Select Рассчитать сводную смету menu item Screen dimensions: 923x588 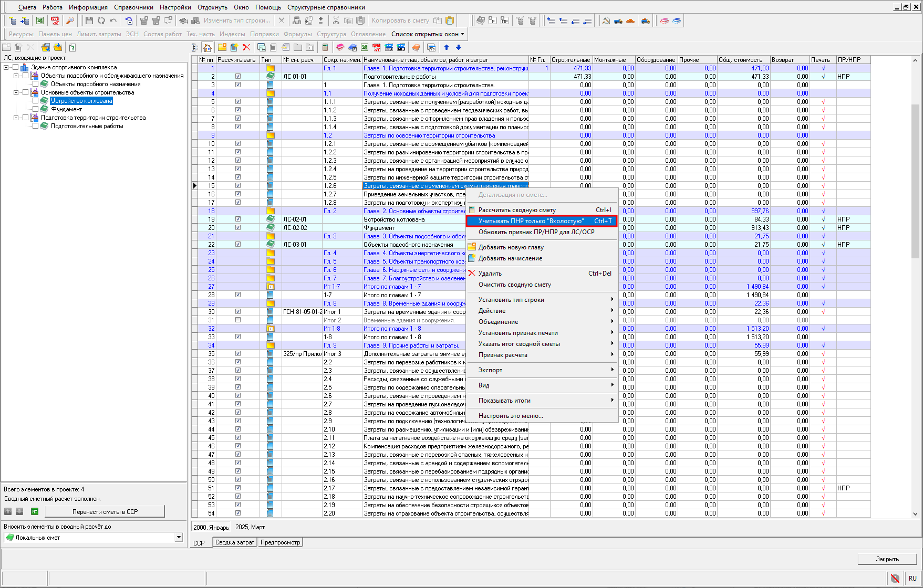(x=542, y=210)
